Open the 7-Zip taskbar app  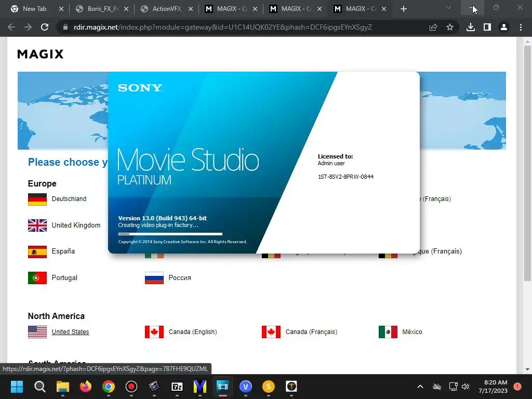coord(177,387)
